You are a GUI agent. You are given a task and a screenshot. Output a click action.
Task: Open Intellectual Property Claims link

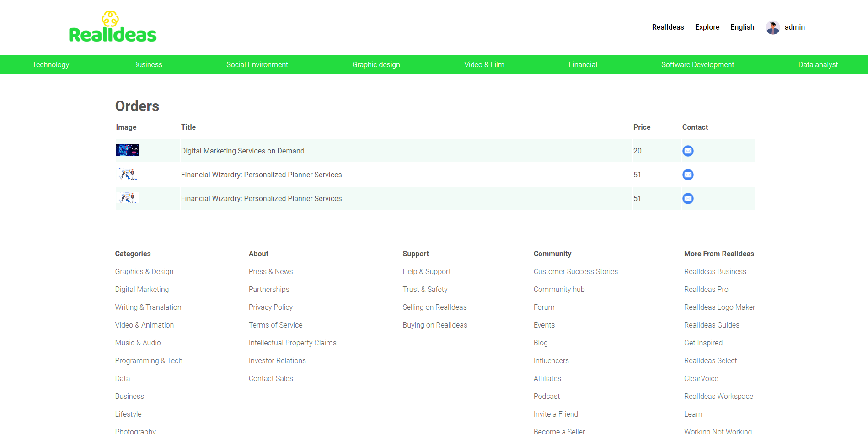pos(293,343)
